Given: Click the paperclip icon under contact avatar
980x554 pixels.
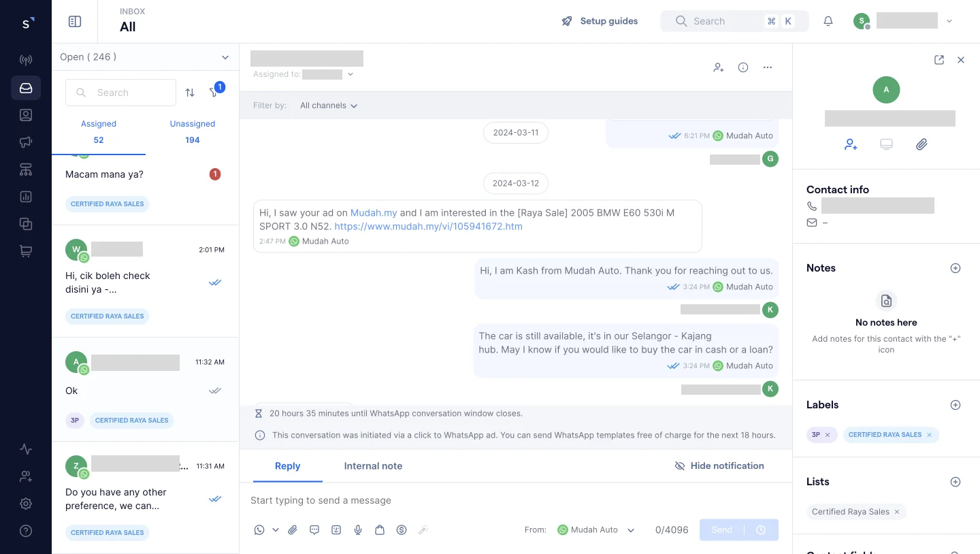Looking at the screenshot, I should pos(921,144).
